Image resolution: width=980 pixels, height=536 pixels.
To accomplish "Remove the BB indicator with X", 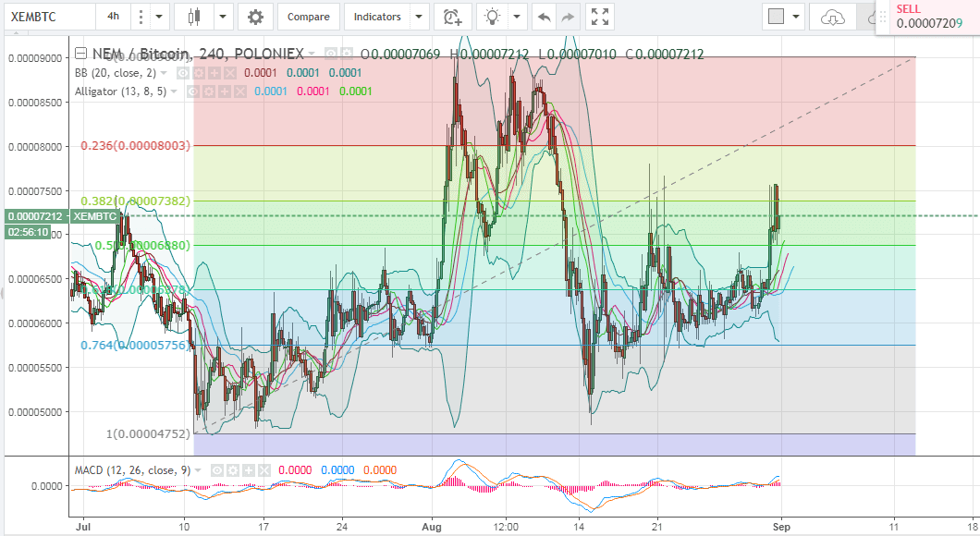I will [x=230, y=73].
